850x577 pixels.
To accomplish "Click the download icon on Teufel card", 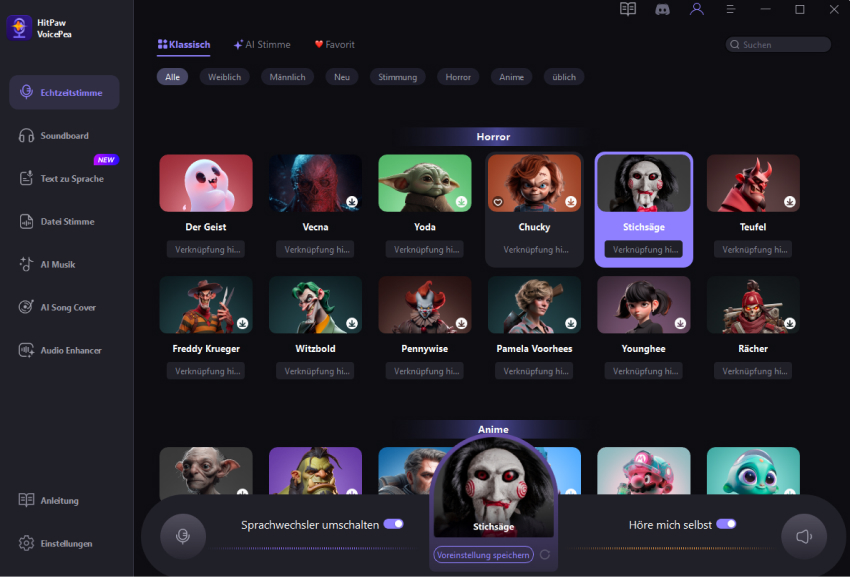I will (790, 202).
